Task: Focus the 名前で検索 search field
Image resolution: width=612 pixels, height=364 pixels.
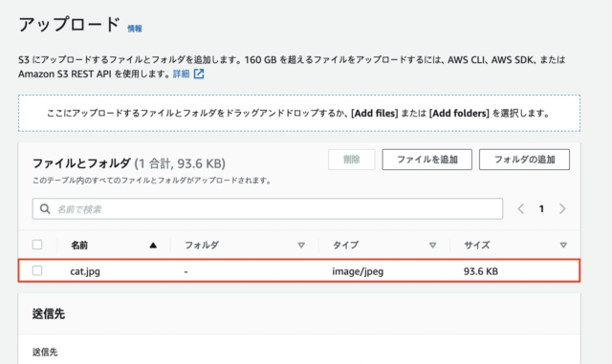Action: pos(268,208)
